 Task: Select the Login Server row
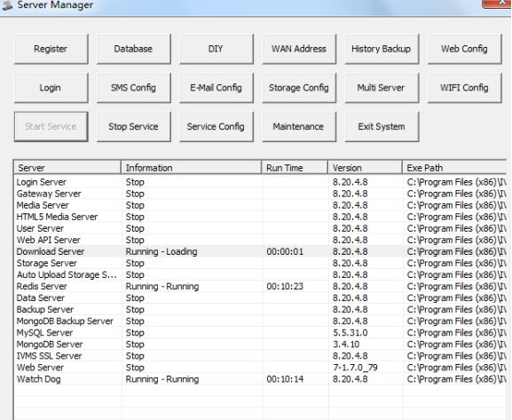pyautogui.click(x=261, y=182)
